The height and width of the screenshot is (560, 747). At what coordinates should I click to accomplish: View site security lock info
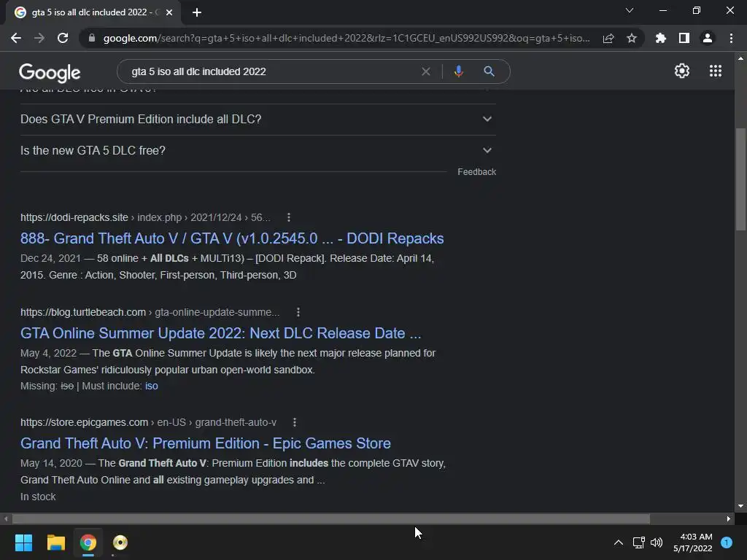[92, 38]
